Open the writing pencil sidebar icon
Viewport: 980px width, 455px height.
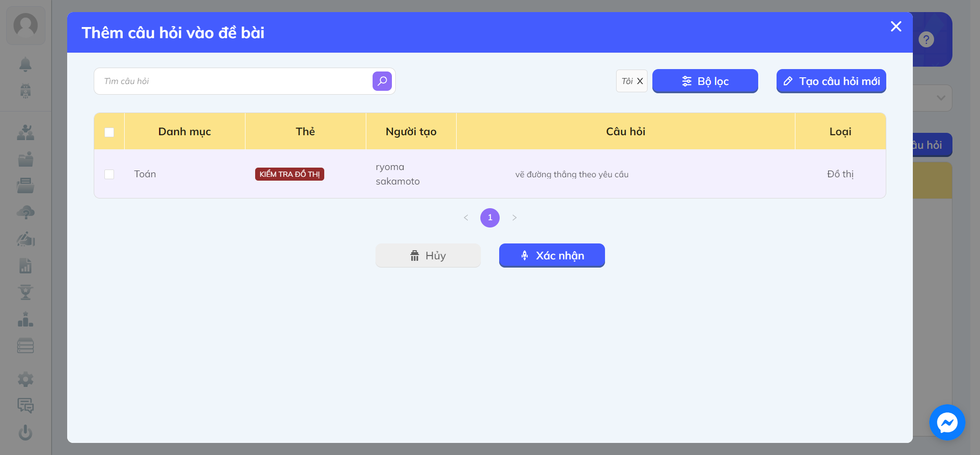[x=26, y=239]
